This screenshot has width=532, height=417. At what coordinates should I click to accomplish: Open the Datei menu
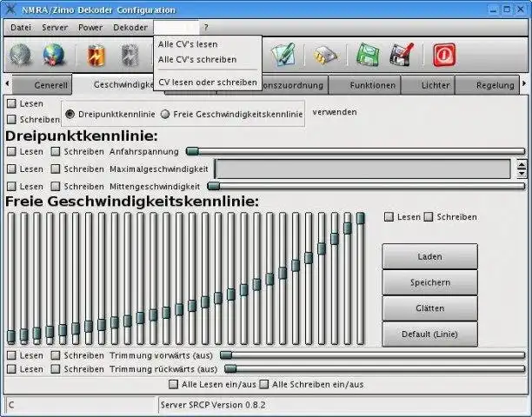[x=21, y=28]
